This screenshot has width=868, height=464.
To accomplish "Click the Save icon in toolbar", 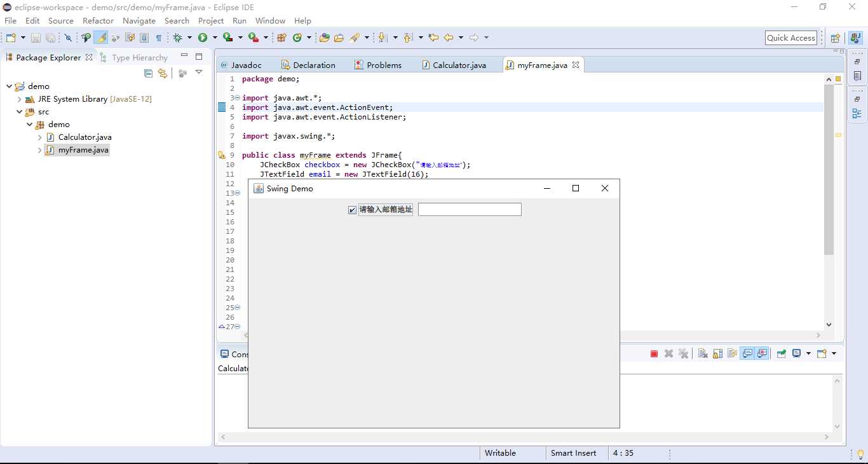I will 36,38.
